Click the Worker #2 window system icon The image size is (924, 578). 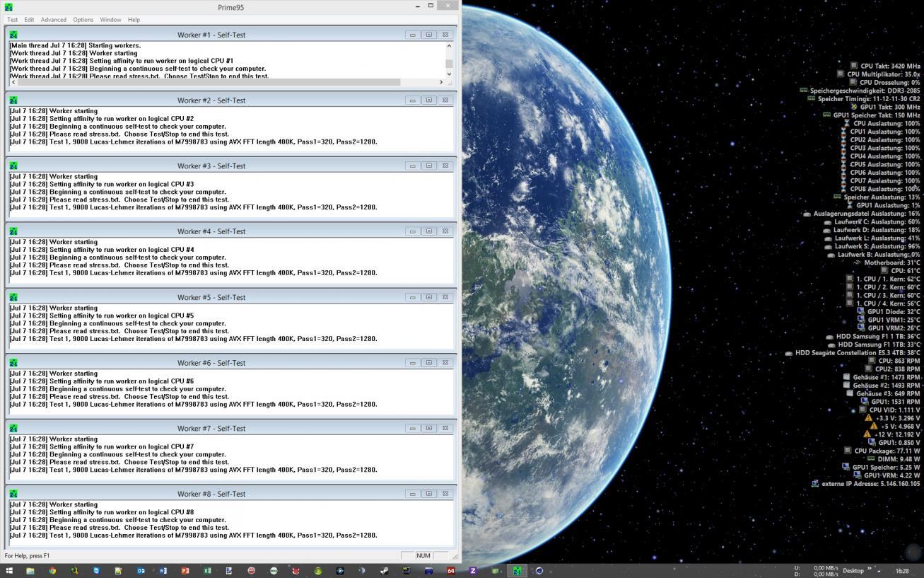(13, 100)
